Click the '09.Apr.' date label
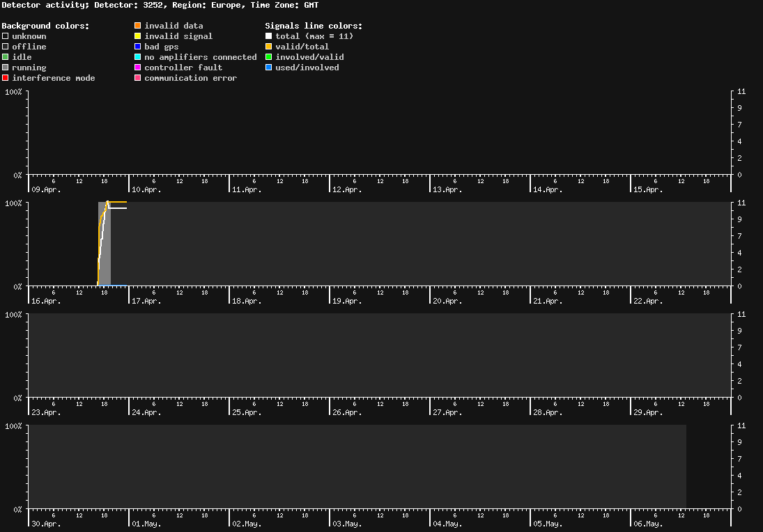 click(x=46, y=189)
